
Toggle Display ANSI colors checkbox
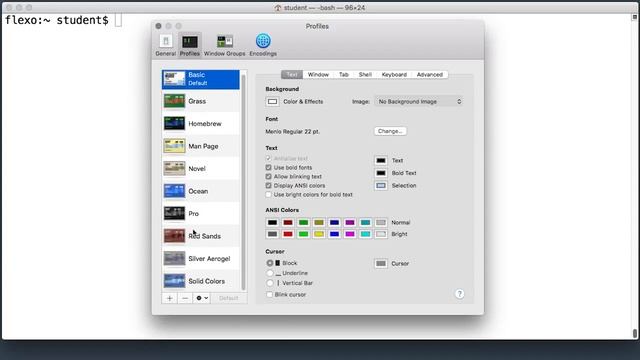click(x=268, y=185)
